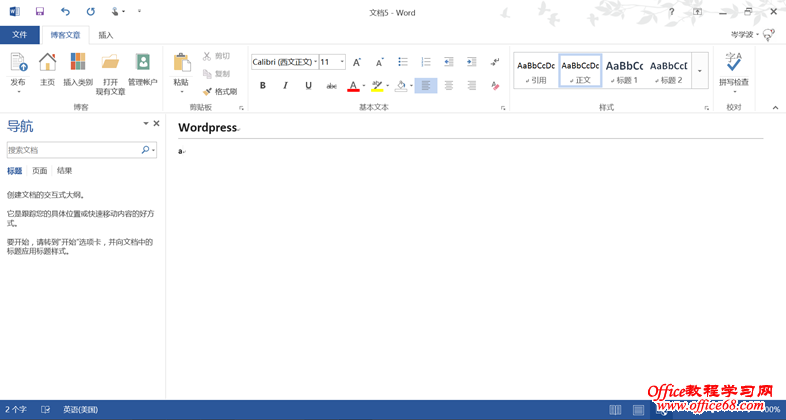Open the font size dropdown
The height and width of the screenshot is (420, 786).
pyautogui.click(x=342, y=62)
